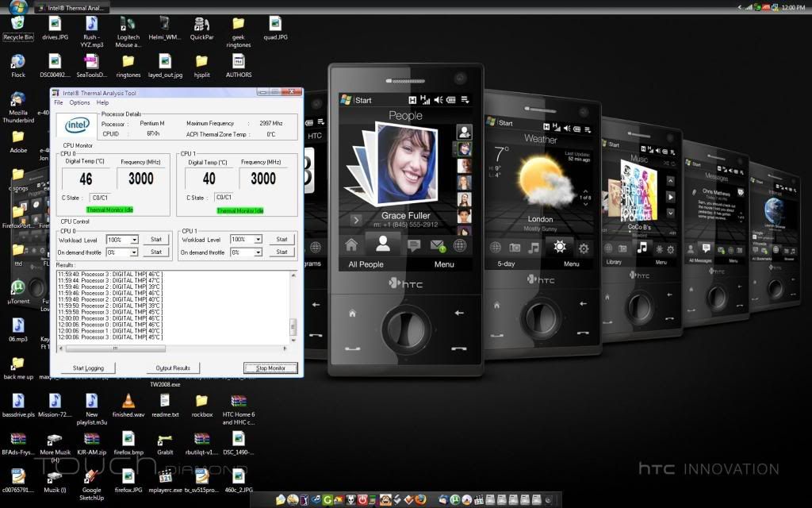Open the File menu

point(59,102)
